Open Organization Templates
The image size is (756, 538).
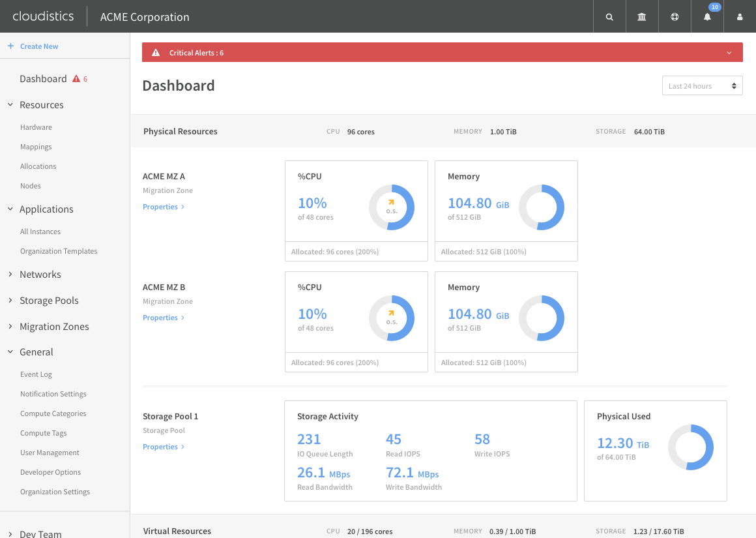(x=59, y=251)
